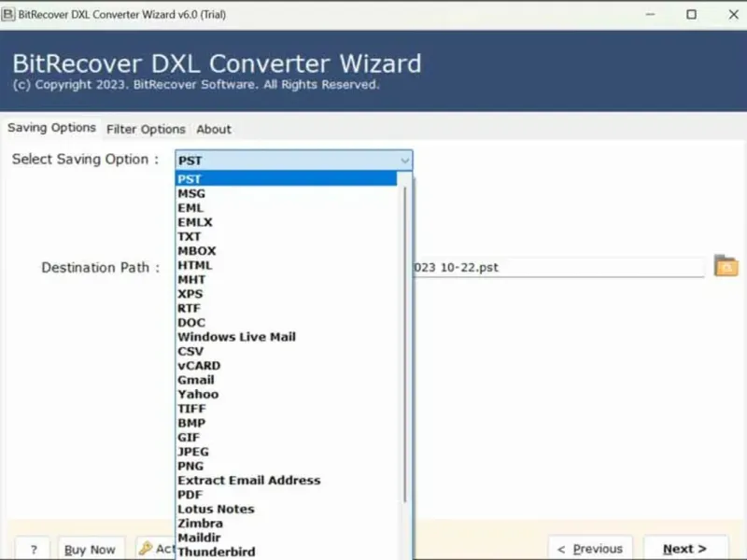Select DOC in the saving list
The width and height of the screenshot is (747, 560).
click(287, 323)
